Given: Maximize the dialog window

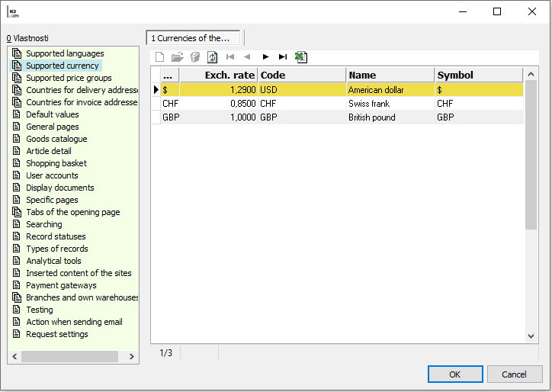Looking at the screenshot, I should click(497, 11).
